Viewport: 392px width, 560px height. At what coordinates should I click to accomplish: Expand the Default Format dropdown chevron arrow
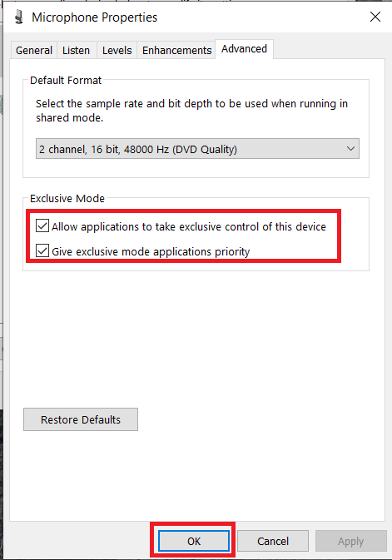click(x=350, y=149)
